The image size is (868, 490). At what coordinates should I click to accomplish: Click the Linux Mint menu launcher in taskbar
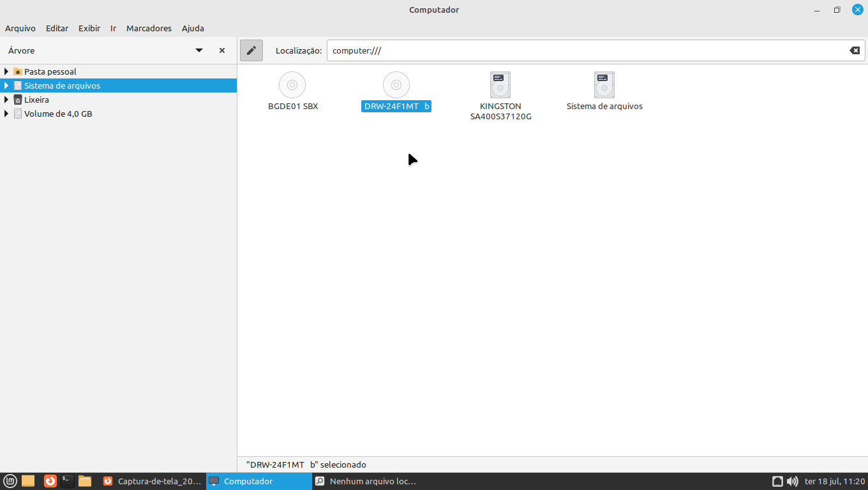click(x=10, y=481)
